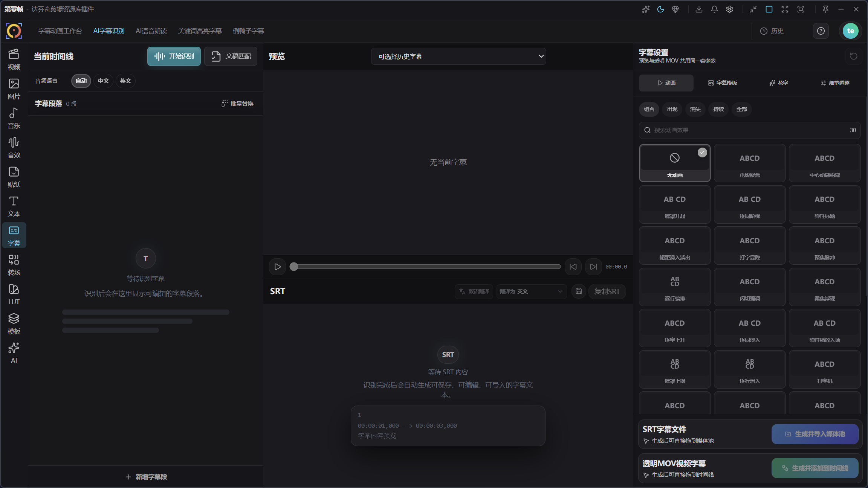Click the help question mark icon
The height and width of the screenshot is (488, 868).
pyautogui.click(x=821, y=31)
